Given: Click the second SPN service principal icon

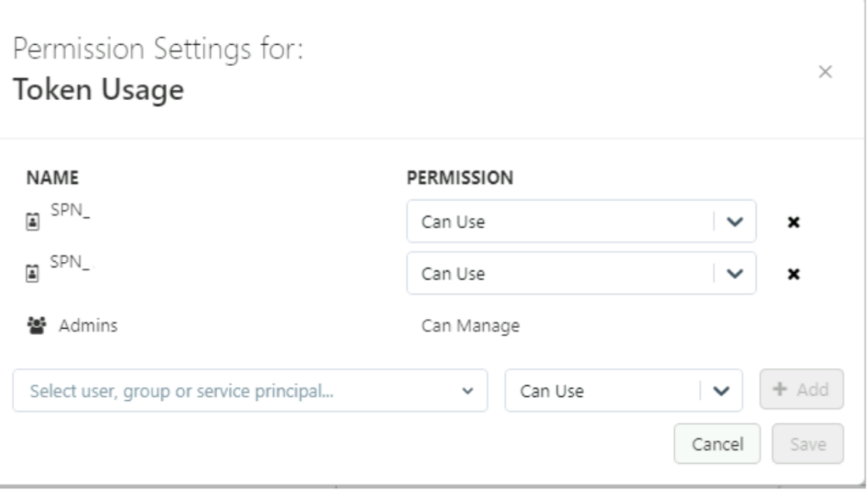Looking at the screenshot, I should [x=32, y=274].
